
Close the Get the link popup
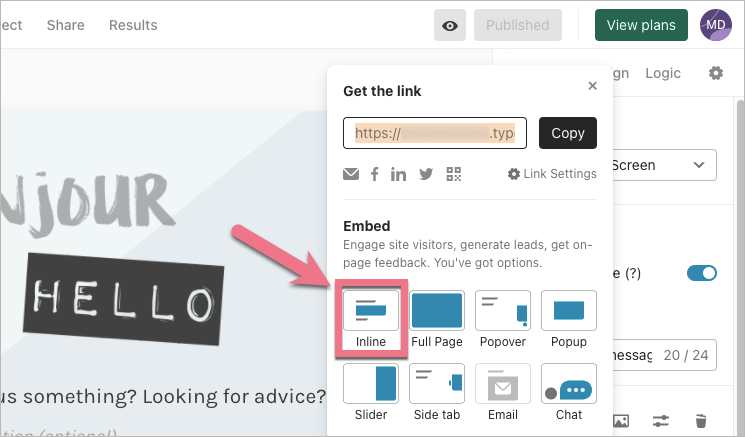(x=593, y=86)
